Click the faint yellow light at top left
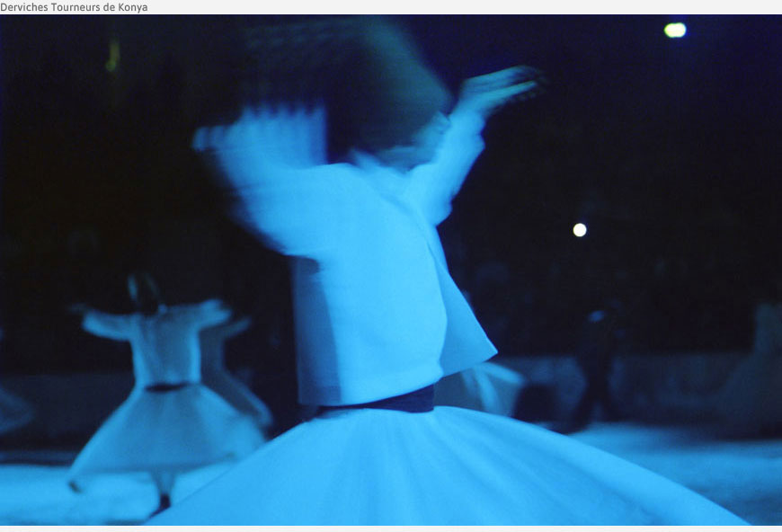 point(112,56)
